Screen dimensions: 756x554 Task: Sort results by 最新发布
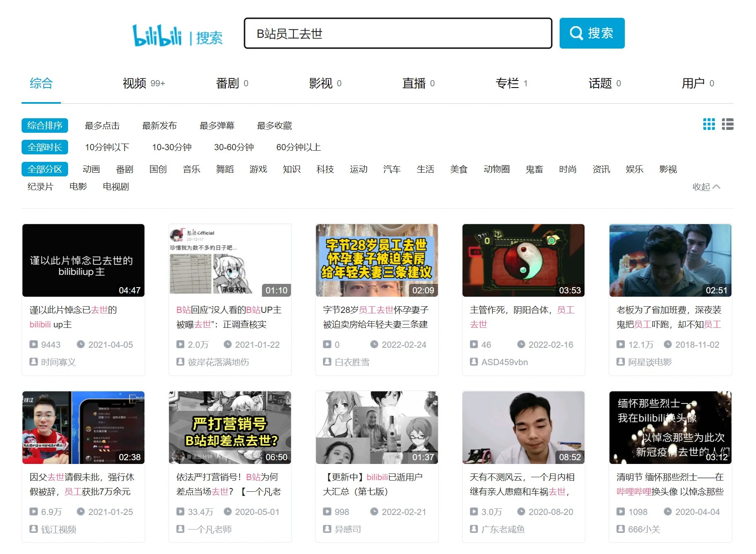click(159, 125)
